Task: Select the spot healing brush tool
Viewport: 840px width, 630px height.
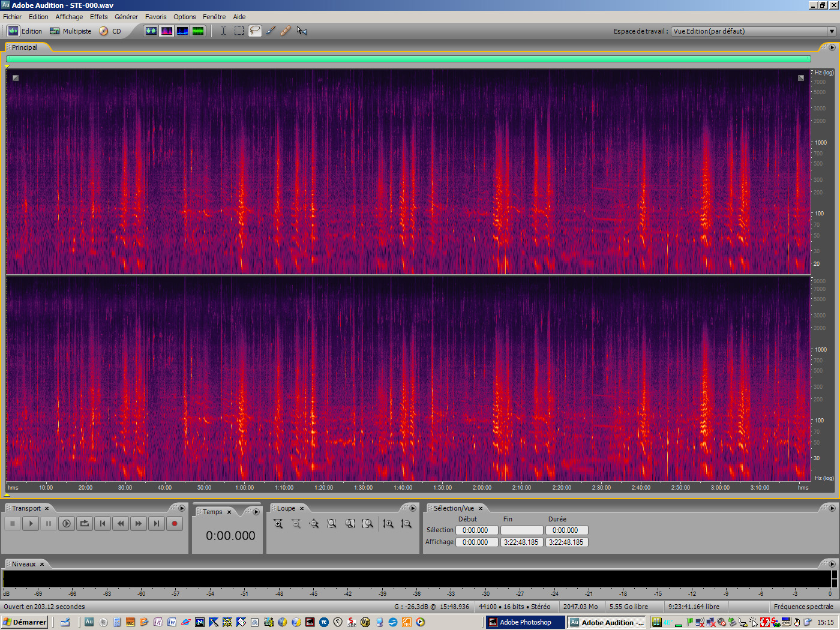Action: coord(286,31)
